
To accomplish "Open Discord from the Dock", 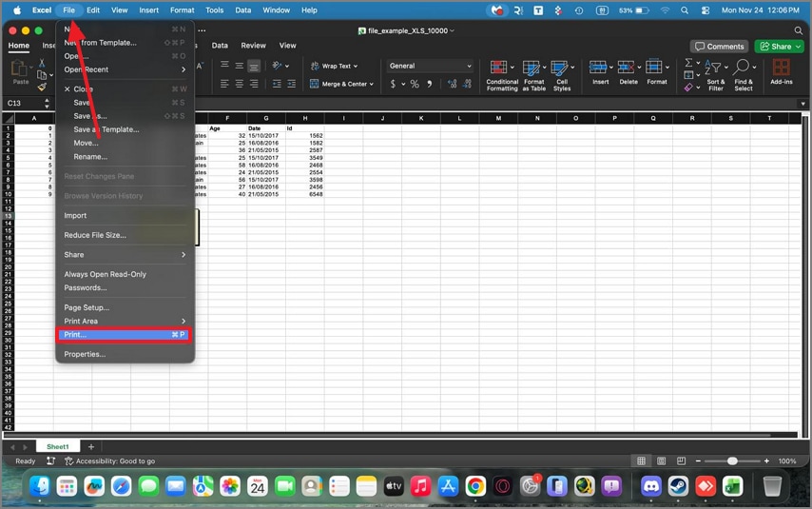I will 651,486.
